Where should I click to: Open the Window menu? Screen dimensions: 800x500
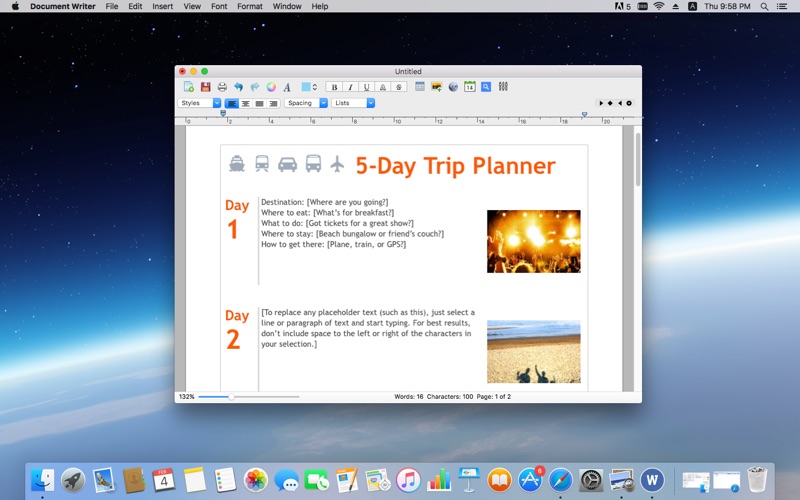[287, 6]
